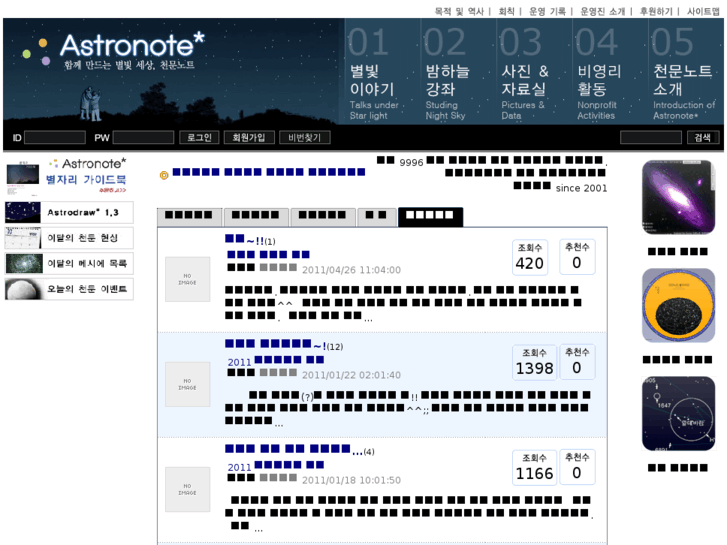The height and width of the screenshot is (545, 727).
Task: Click the timestamp 2011/01/18 10:01:50
Action: coord(351,480)
